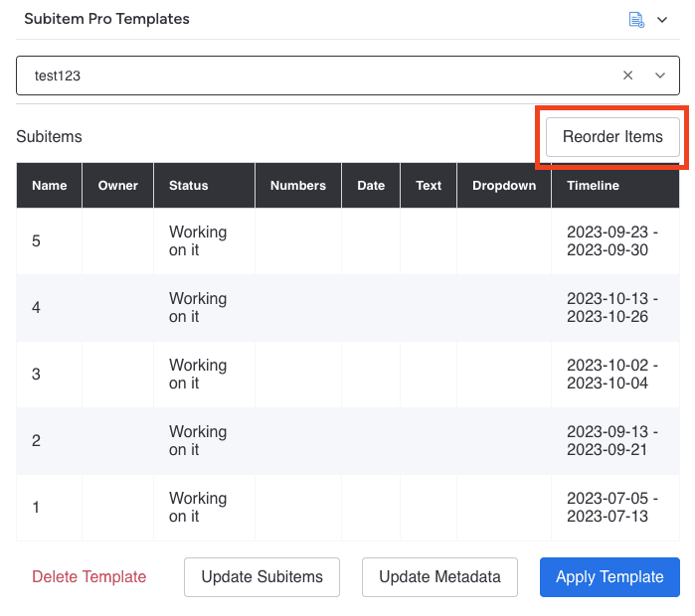Select subitem name 1

(x=36, y=507)
